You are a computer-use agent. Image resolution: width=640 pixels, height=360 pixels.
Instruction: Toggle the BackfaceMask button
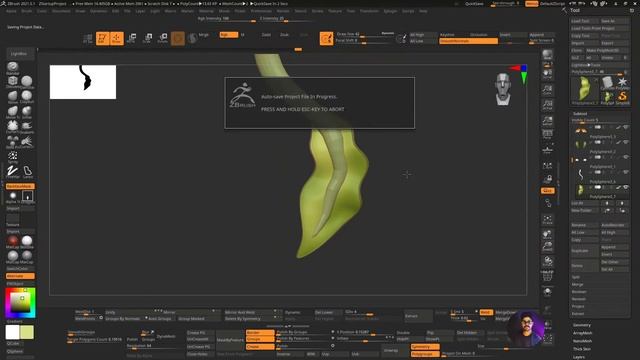pyautogui.click(x=20, y=186)
